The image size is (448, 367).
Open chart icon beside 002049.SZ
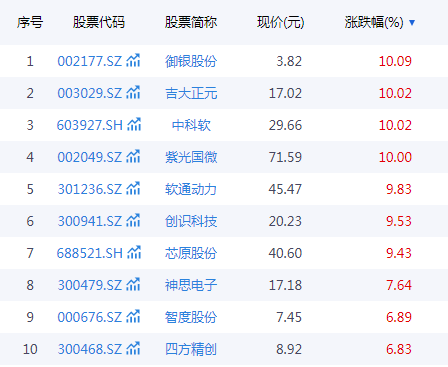pyautogui.click(x=133, y=157)
